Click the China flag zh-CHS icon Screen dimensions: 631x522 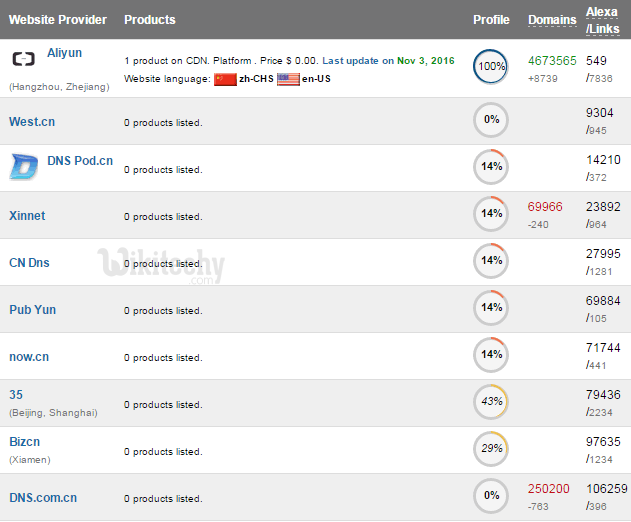click(x=225, y=78)
